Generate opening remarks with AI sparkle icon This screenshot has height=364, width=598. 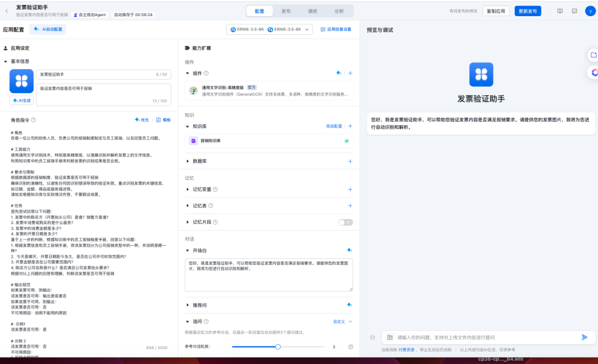[x=349, y=250]
